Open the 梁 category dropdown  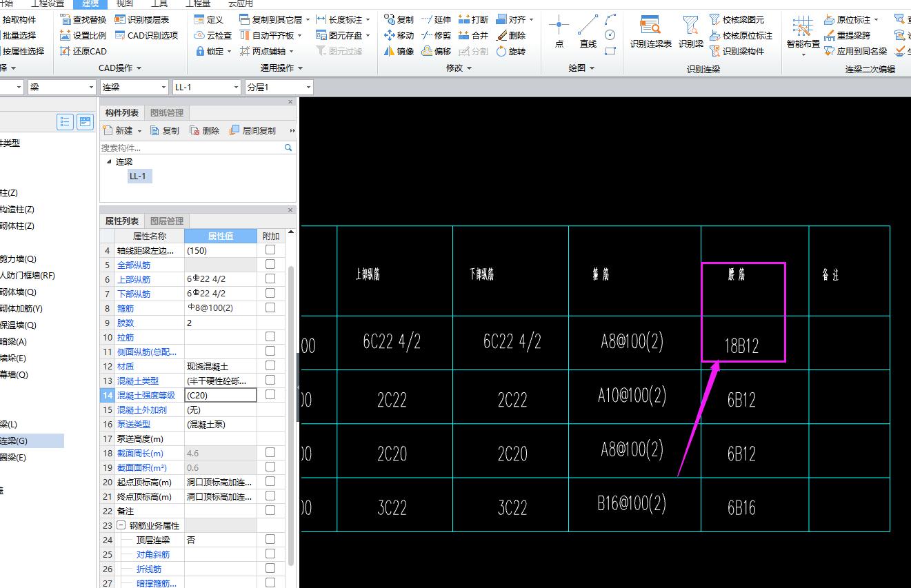click(91, 87)
